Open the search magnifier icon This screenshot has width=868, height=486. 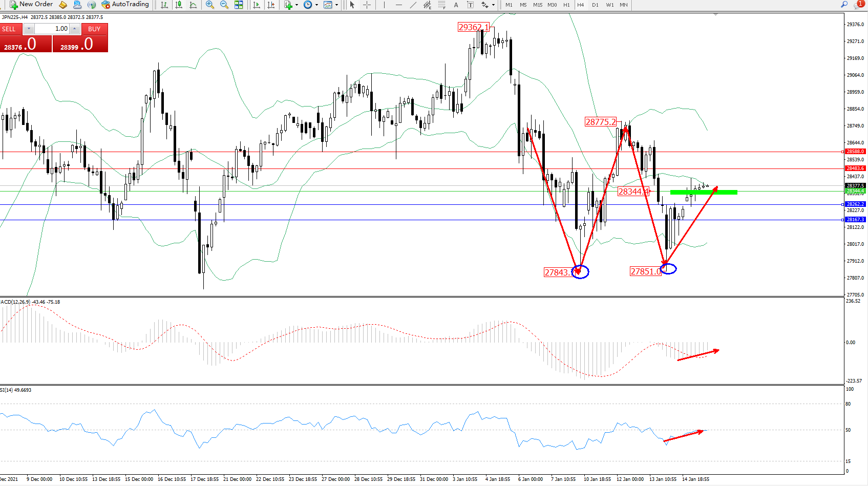[x=844, y=5]
